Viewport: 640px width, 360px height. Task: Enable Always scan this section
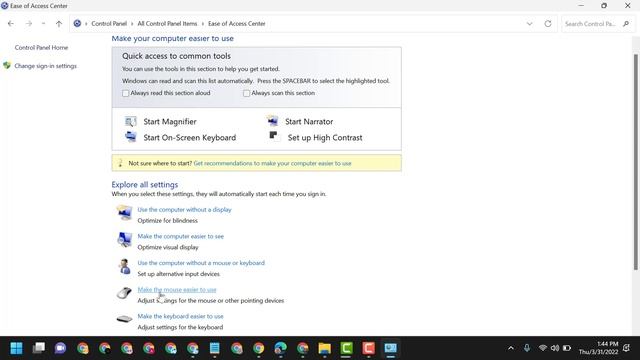(x=247, y=93)
